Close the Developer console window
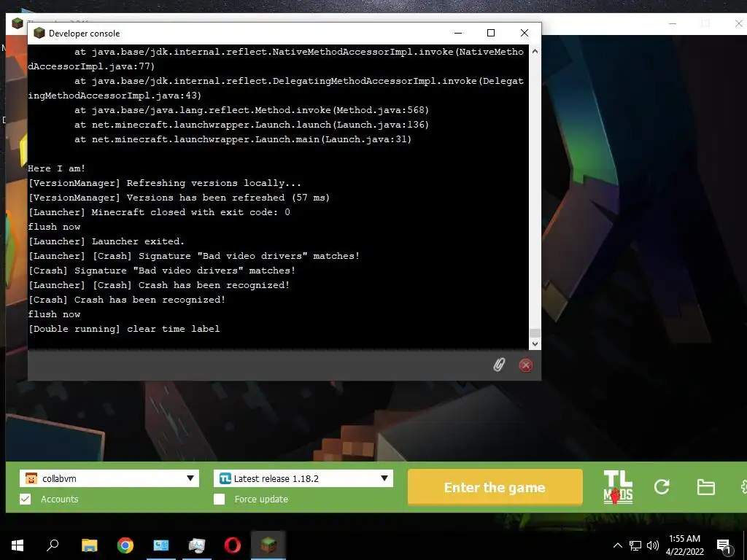747x560 pixels. coord(524,33)
